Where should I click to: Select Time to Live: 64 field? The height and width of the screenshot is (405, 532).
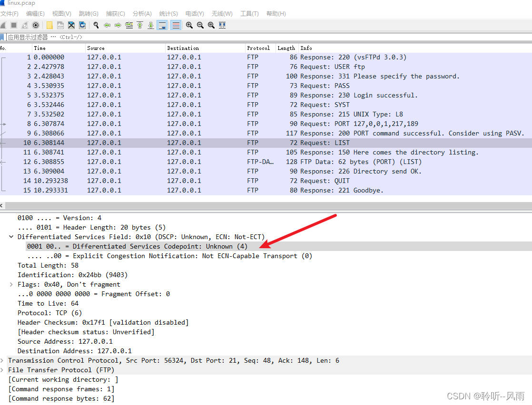click(48, 303)
